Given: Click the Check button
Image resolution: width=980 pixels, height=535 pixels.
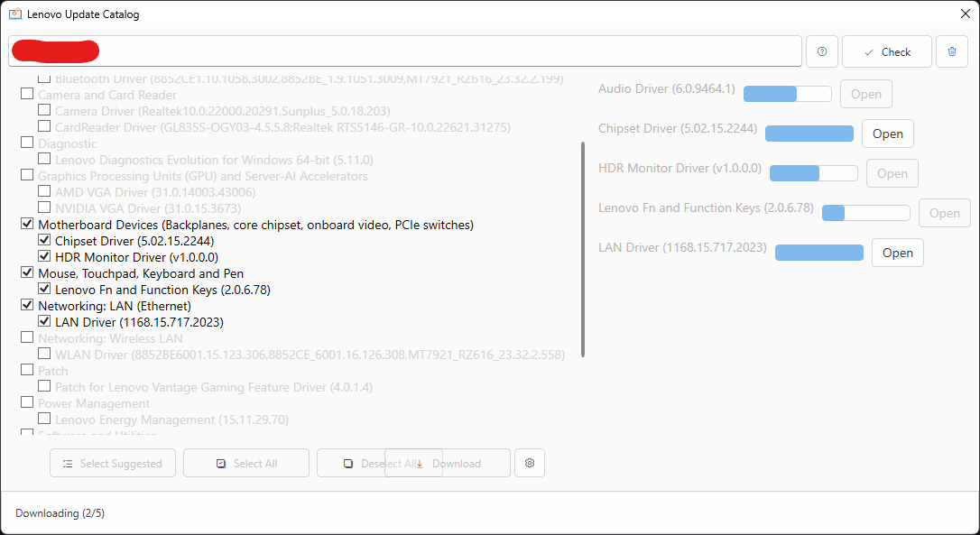Looking at the screenshot, I should [x=887, y=51].
